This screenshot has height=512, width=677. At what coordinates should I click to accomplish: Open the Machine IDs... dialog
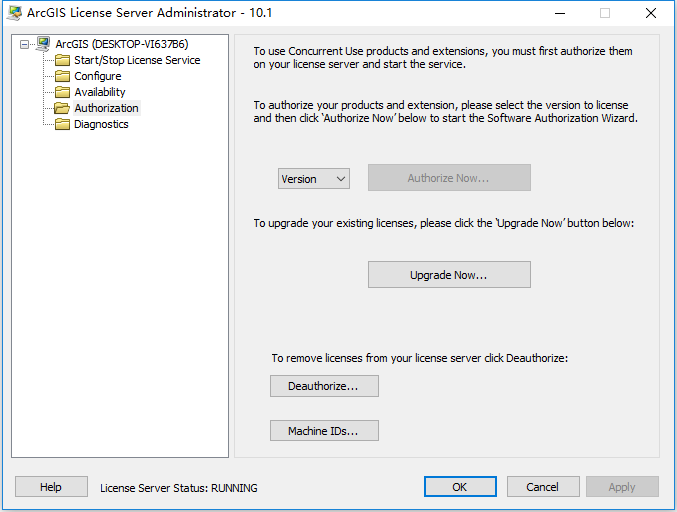[324, 430]
